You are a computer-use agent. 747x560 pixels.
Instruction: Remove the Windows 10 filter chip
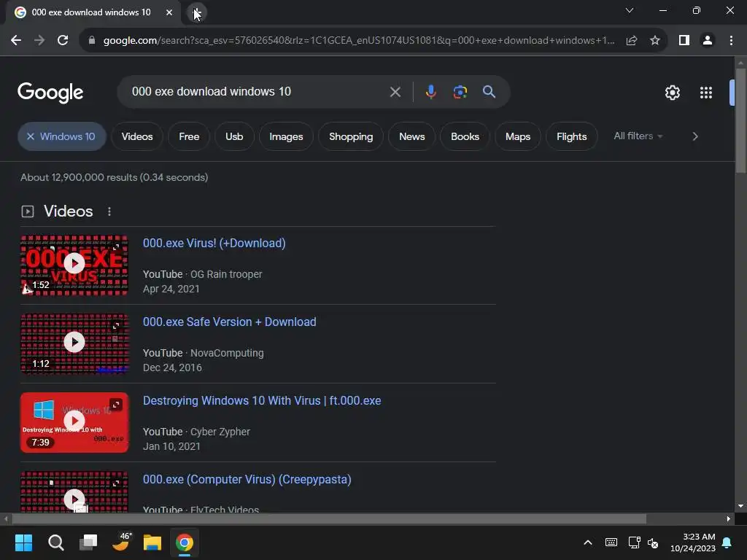point(31,136)
